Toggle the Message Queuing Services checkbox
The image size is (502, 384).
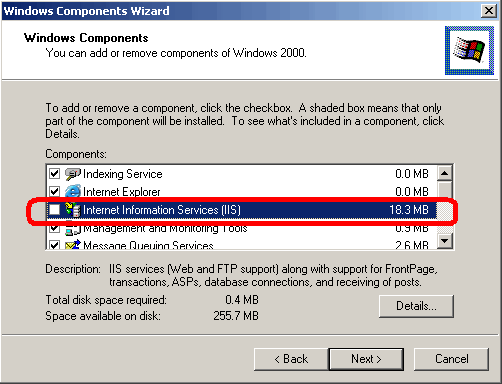(x=54, y=245)
